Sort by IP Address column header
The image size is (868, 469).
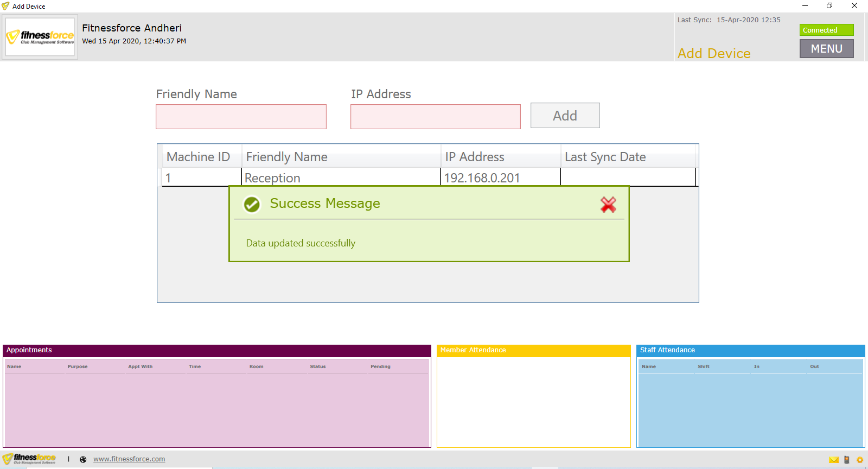pyautogui.click(x=501, y=157)
